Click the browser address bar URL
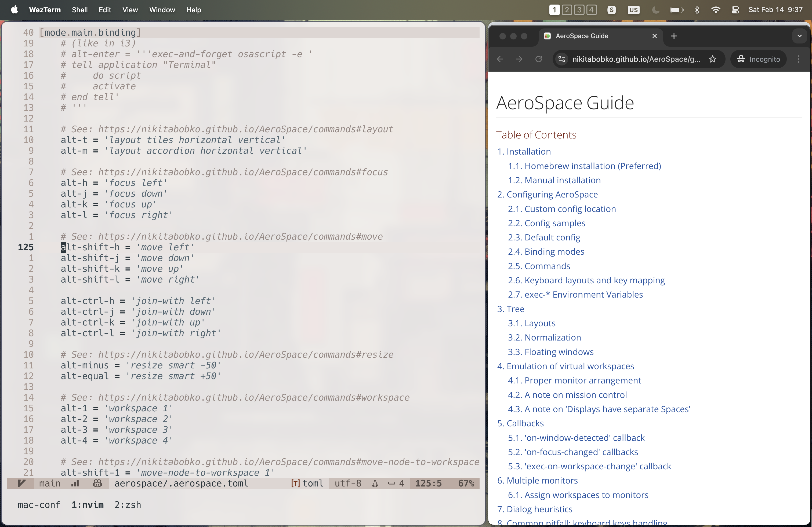 636,59
